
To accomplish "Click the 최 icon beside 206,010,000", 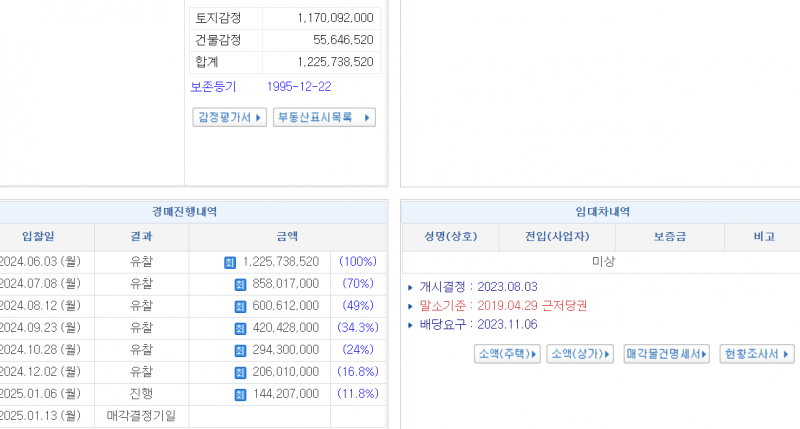I will click(x=240, y=372).
